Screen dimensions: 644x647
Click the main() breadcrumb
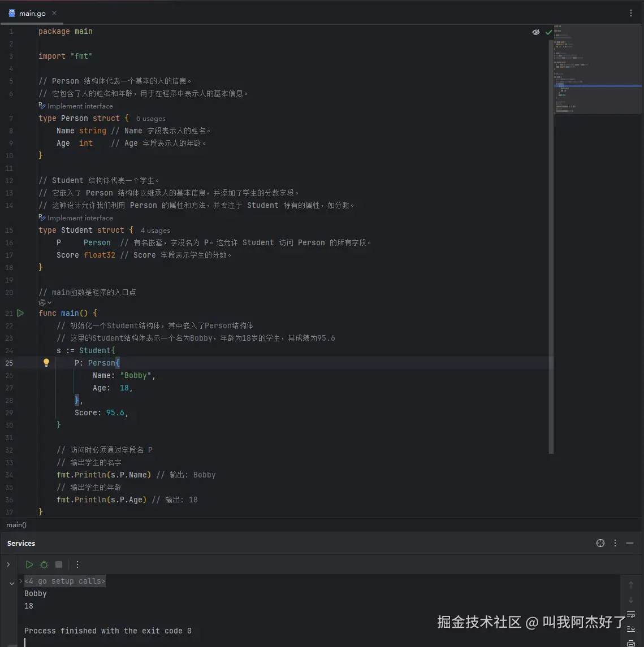(x=16, y=525)
